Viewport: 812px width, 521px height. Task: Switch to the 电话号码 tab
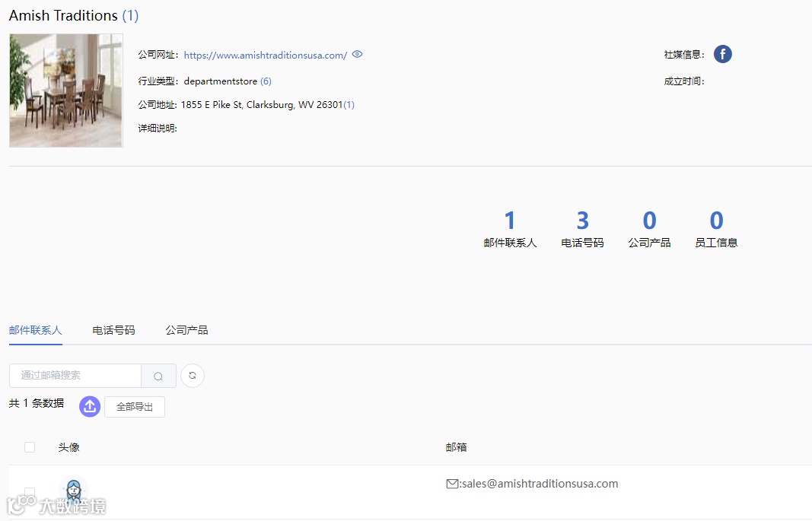point(113,330)
